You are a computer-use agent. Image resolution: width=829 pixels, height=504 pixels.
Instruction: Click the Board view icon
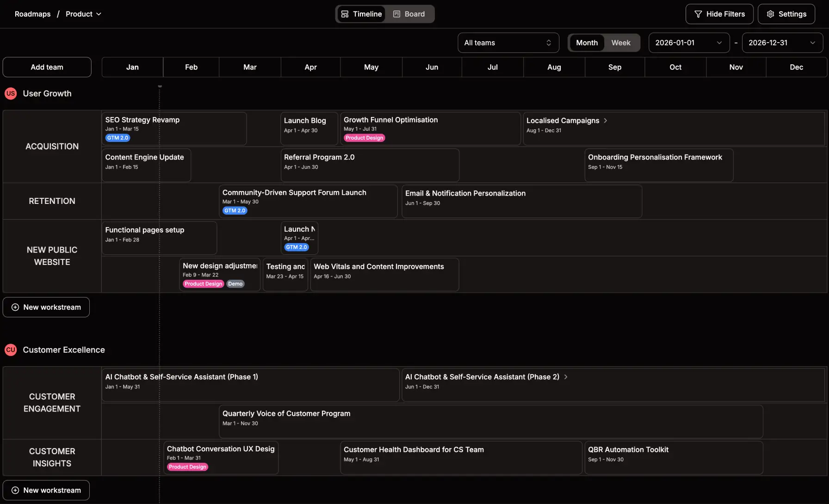396,14
